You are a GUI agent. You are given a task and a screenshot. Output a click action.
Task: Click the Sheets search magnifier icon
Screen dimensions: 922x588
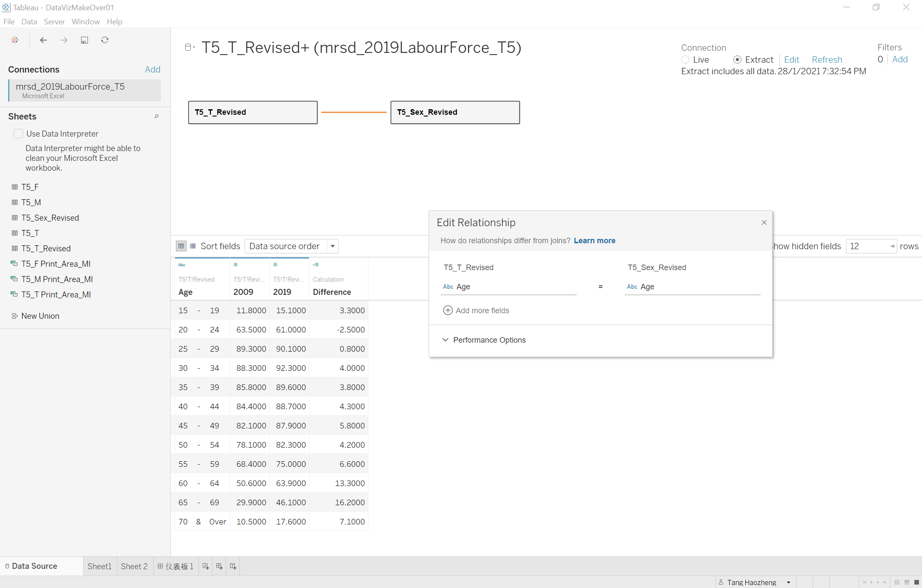[157, 116]
